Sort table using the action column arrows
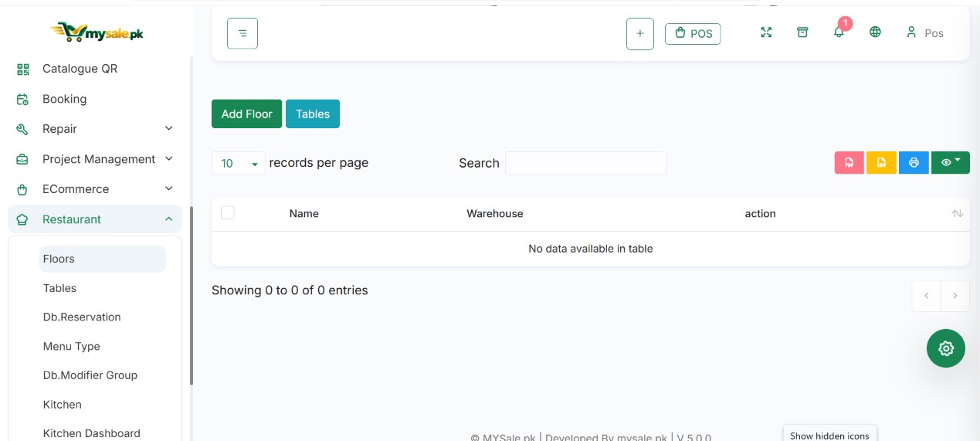980x441 pixels. pyautogui.click(x=958, y=214)
